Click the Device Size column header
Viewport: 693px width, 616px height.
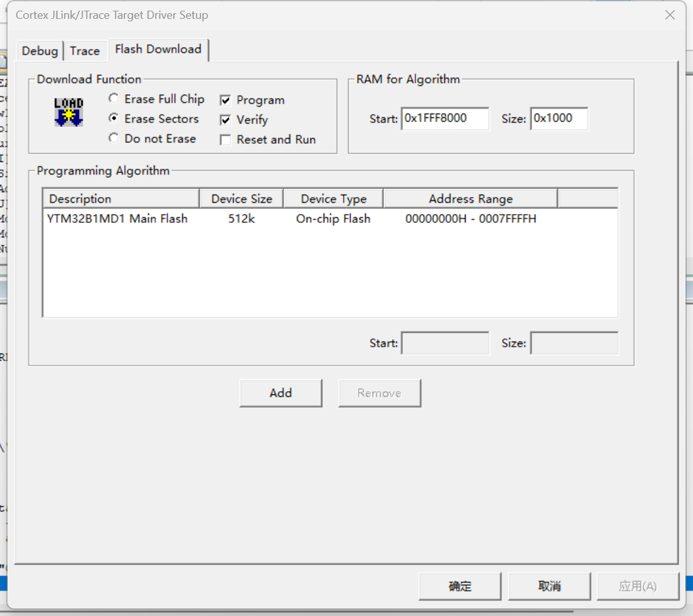click(241, 198)
